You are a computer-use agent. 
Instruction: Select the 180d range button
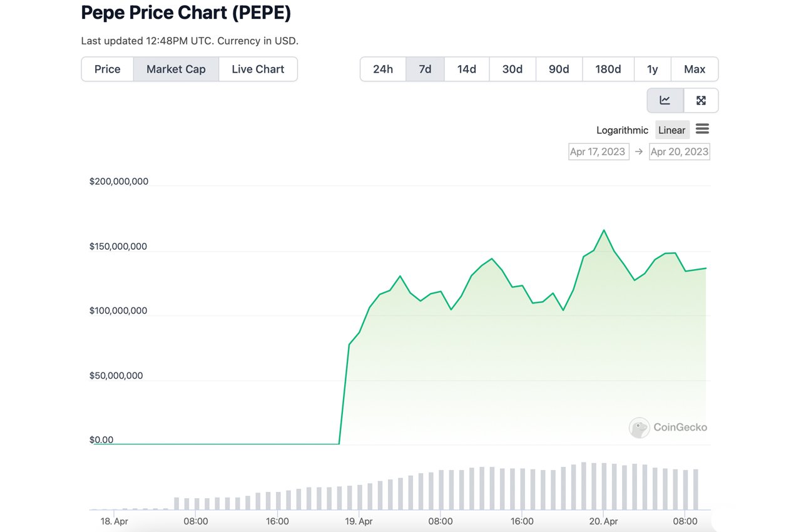click(608, 69)
